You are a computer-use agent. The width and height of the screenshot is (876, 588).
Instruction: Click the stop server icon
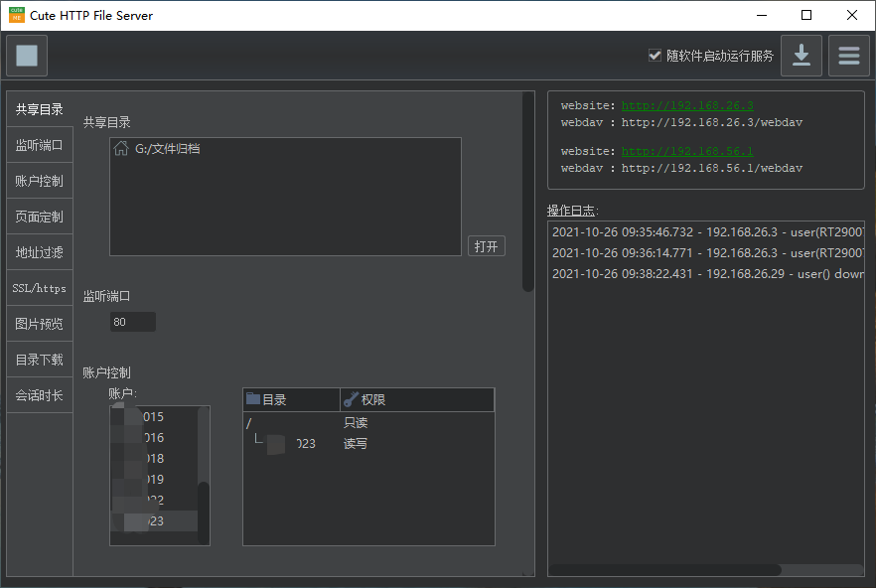coord(26,56)
